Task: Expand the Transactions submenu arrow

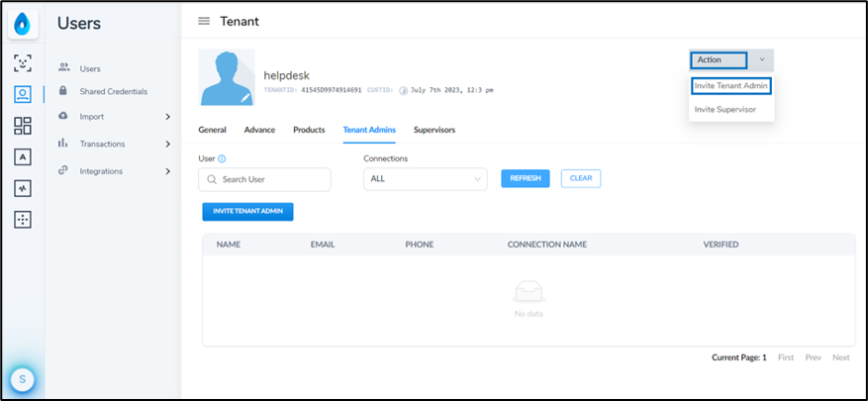Action: [x=168, y=144]
